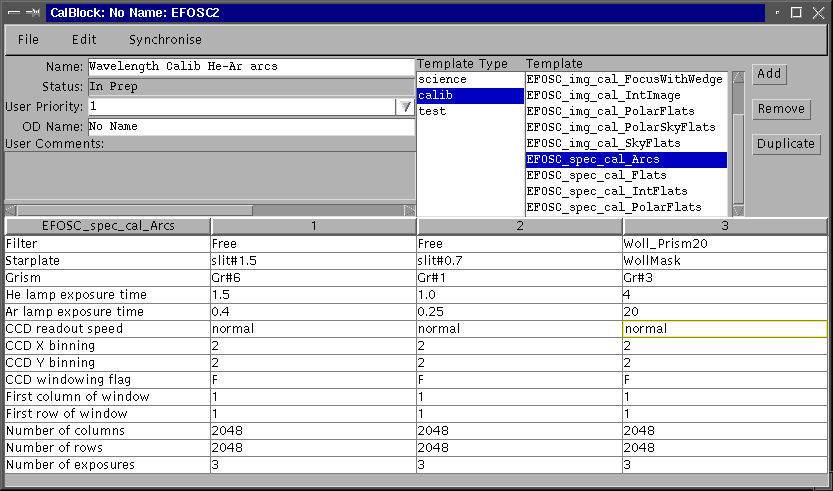Click Starplate cell 'slit#0.7'
The image size is (833, 491).
point(520,261)
